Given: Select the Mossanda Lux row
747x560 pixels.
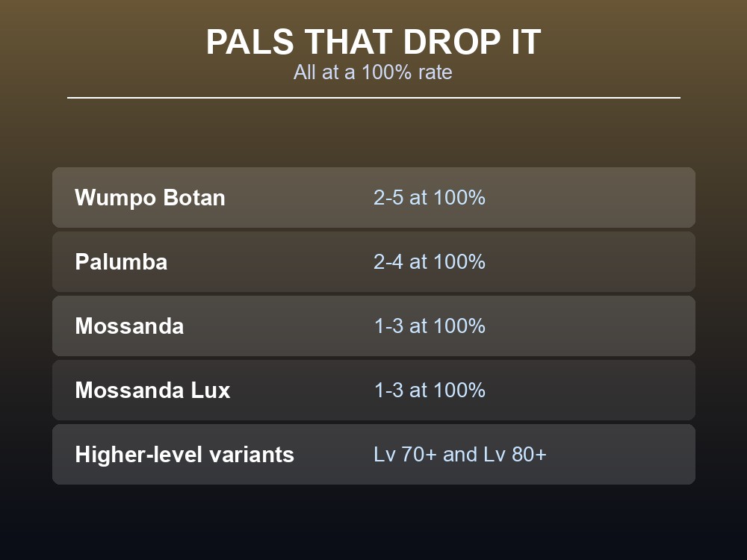Looking at the screenshot, I should (x=373, y=390).
